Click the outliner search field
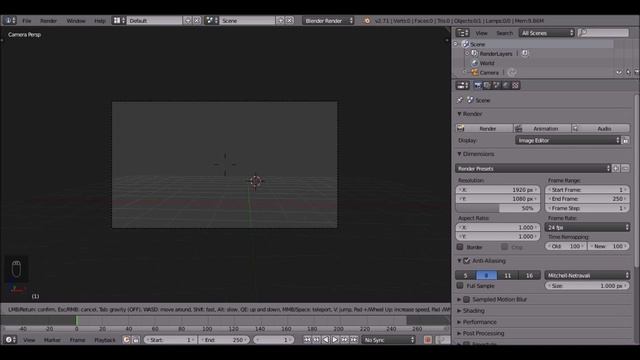 pyautogui.click(x=603, y=33)
